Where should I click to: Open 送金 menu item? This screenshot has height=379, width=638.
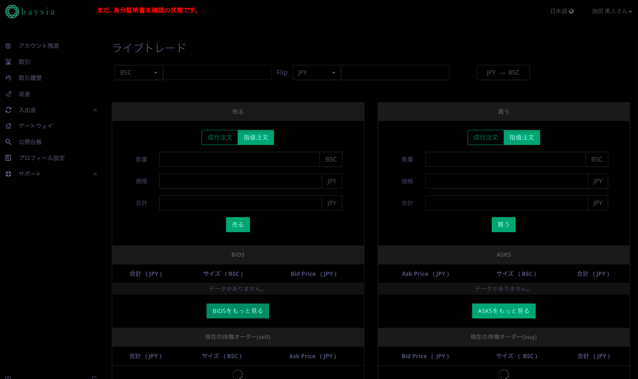coord(24,94)
